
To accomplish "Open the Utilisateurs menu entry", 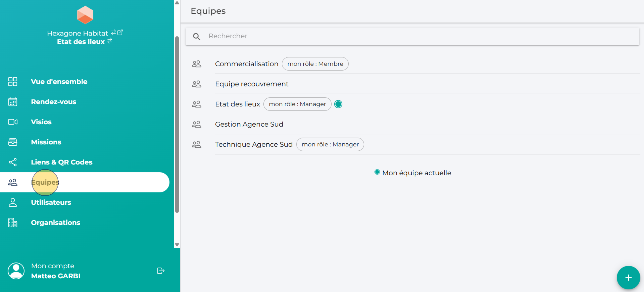I will pos(51,203).
